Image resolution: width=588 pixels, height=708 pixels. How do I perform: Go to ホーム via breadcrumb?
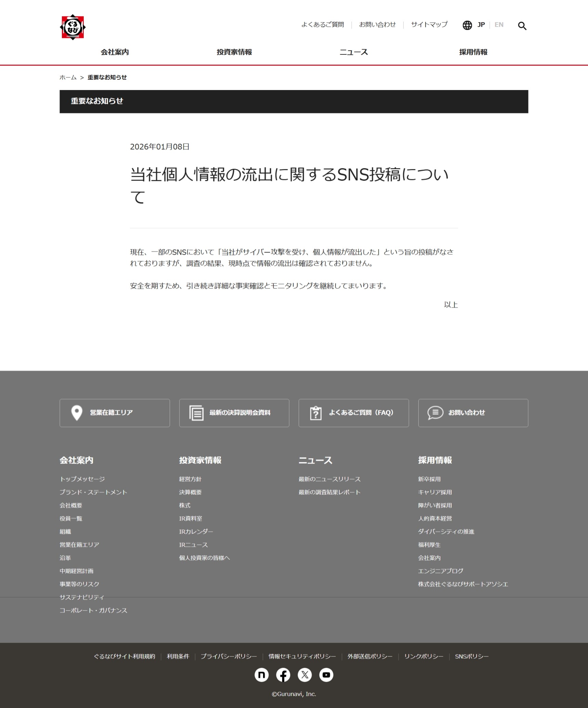tap(68, 77)
